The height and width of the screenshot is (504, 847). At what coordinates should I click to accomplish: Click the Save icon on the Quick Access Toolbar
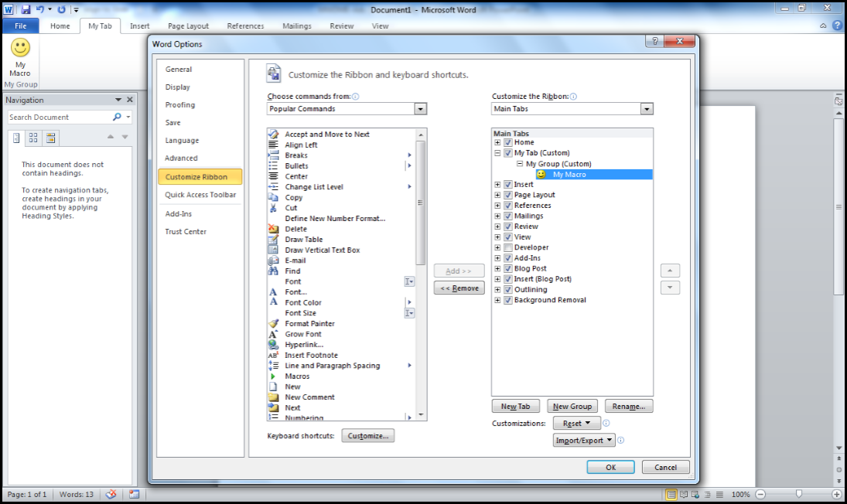[26, 9]
